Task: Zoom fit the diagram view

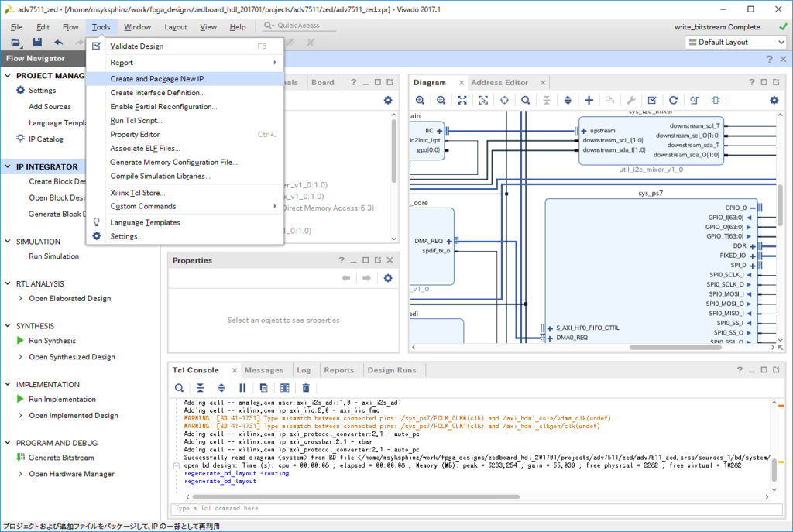Action: click(x=462, y=100)
